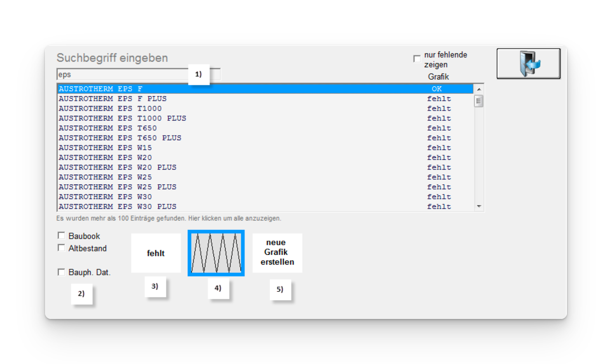Toggle the Altbestand checkbox
The image size is (612, 364).
(x=61, y=248)
